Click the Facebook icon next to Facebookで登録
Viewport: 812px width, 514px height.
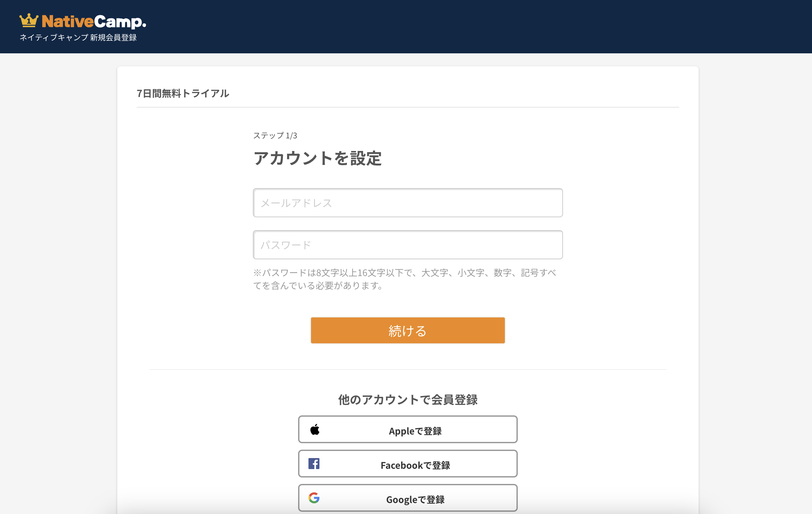pyautogui.click(x=314, y=463)
